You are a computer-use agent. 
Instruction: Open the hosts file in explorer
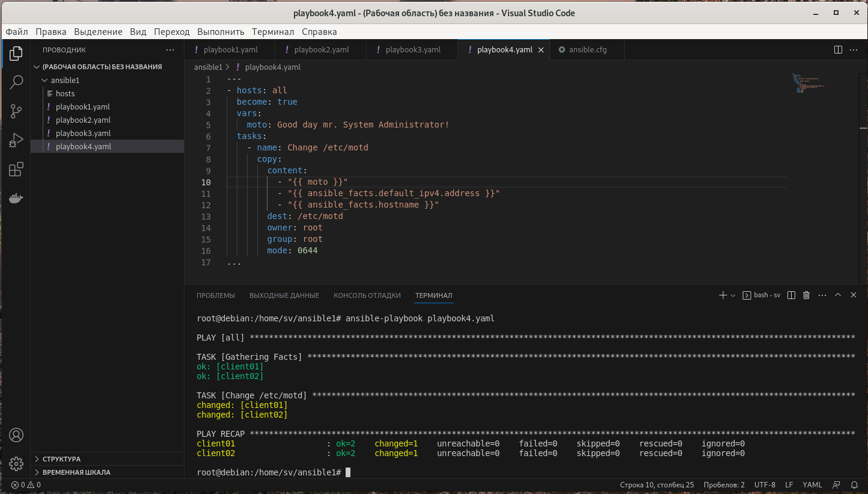pyautogui.click(x=108, y=93)
